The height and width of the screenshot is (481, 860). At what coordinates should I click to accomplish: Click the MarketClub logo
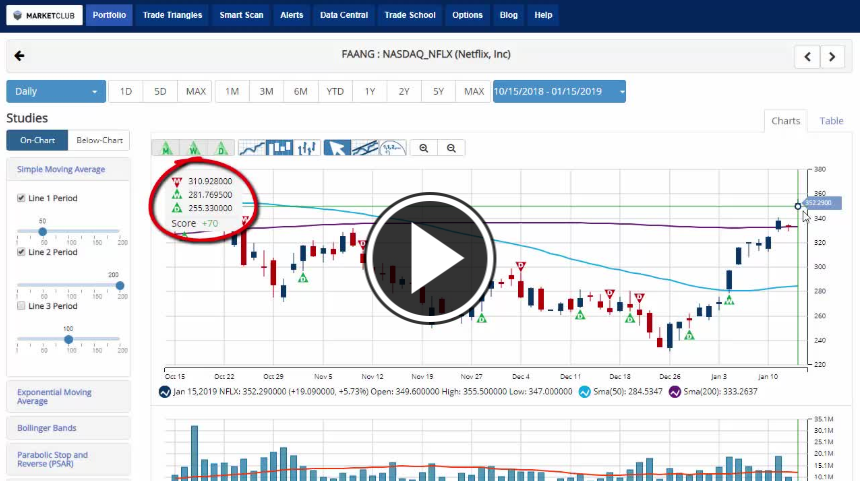44,15
